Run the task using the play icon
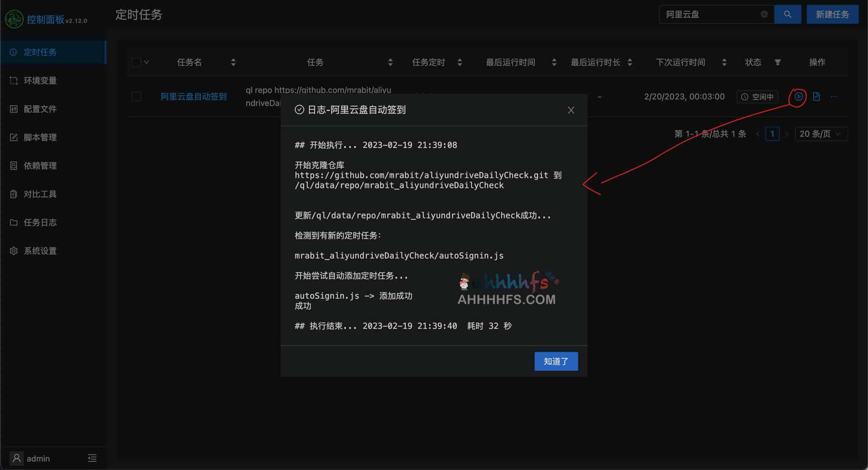Viewport: 868px width, 470px height. pos(798,97)
